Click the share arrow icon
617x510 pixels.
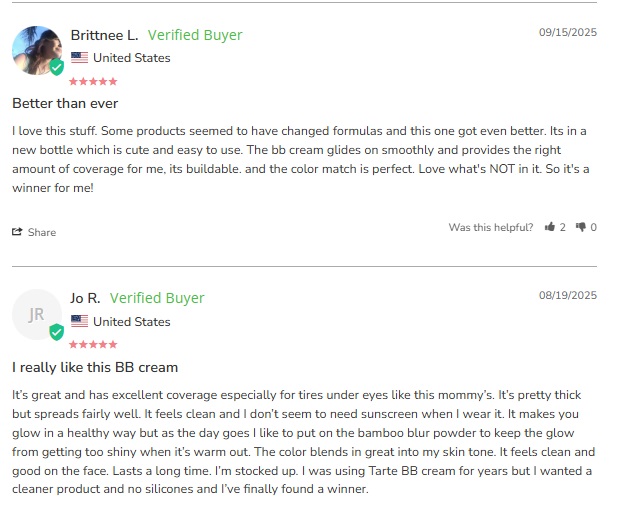pos(17,232)
